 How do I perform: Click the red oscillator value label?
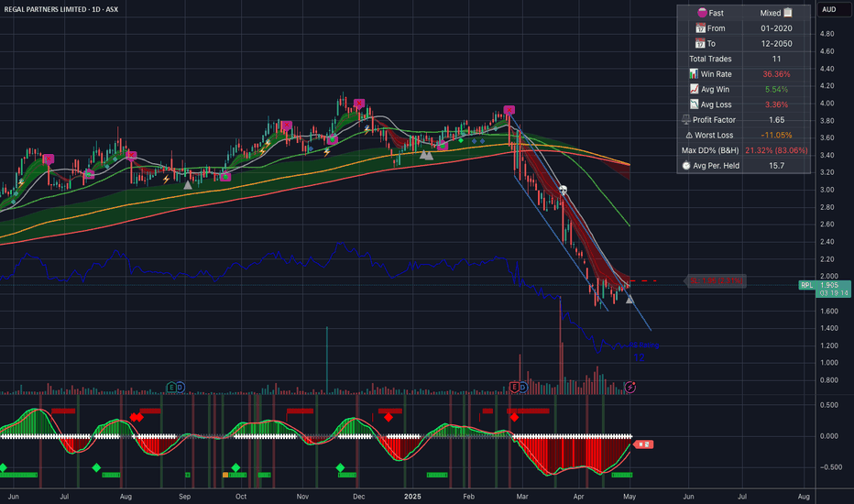point(643,444)
